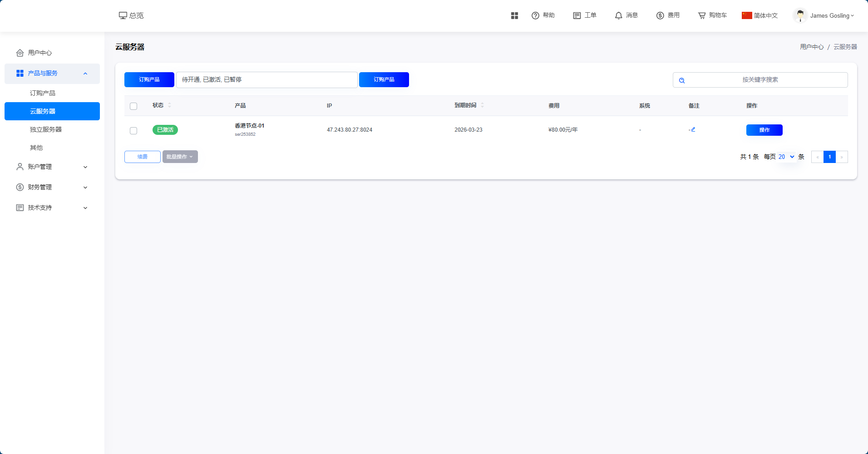Sort by 到期时间 column arrows

click(x=482, y=105)
